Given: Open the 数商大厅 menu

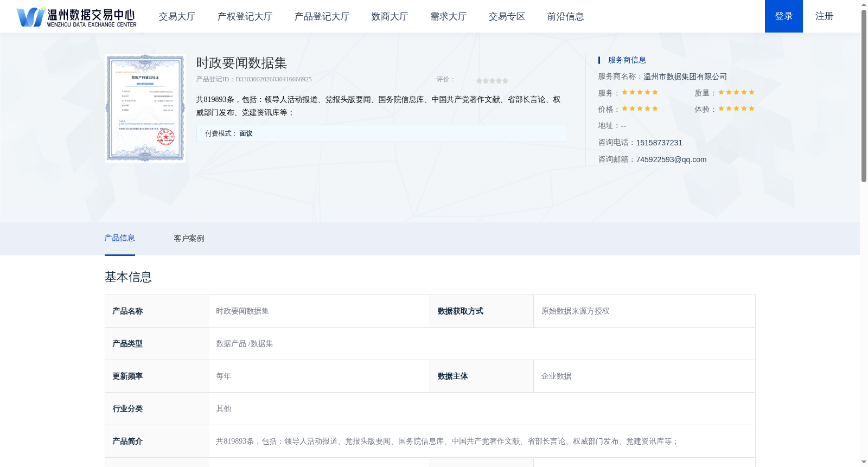Looking at the screenshot, I should [390, 16].
